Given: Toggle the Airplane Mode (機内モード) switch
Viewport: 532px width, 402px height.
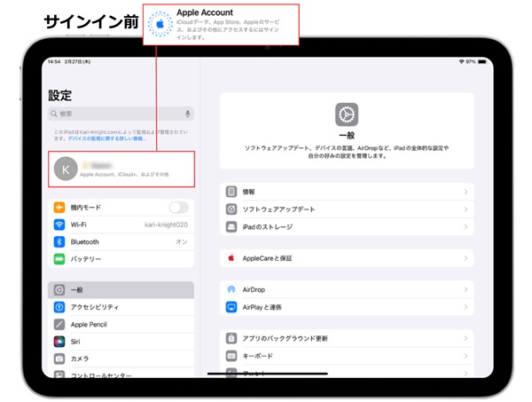Looking at the screenshot, I should tap(179, 207).
